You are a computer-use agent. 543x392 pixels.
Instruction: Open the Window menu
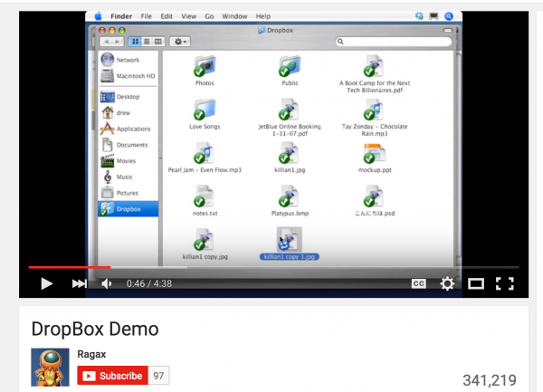pyautogui.click(x=234, y=16)
